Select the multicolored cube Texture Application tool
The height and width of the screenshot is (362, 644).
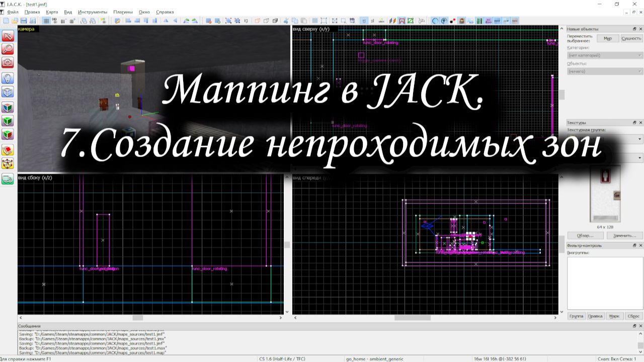pyautogui.click(x=8, y=107)
